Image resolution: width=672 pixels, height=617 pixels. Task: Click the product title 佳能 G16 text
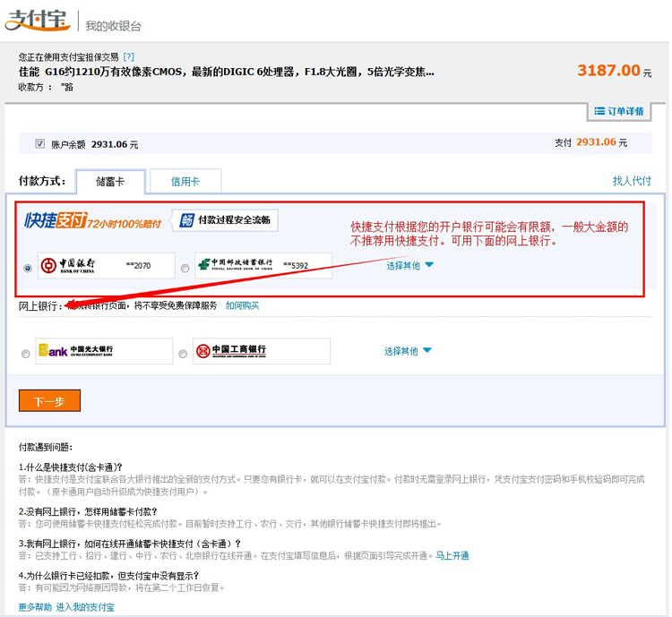[227, 72]
